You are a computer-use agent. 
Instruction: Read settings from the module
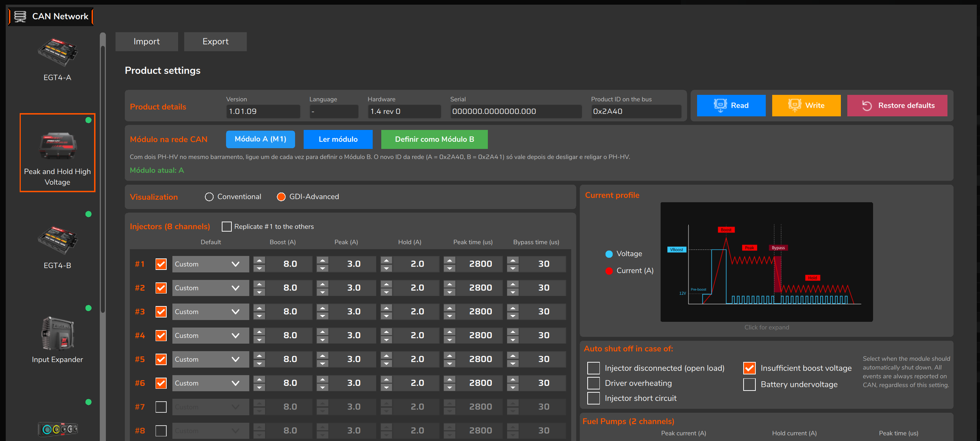(x=731, y=106)
